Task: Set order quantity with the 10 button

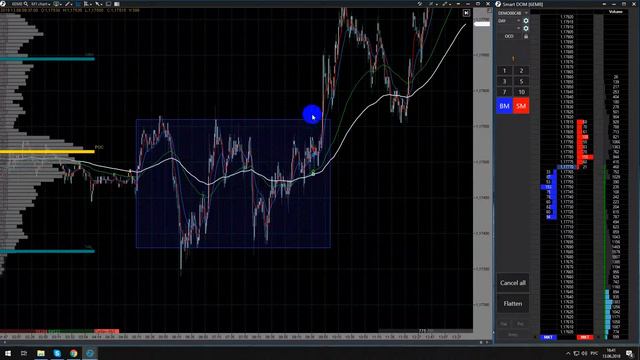Action: (521, 92)
